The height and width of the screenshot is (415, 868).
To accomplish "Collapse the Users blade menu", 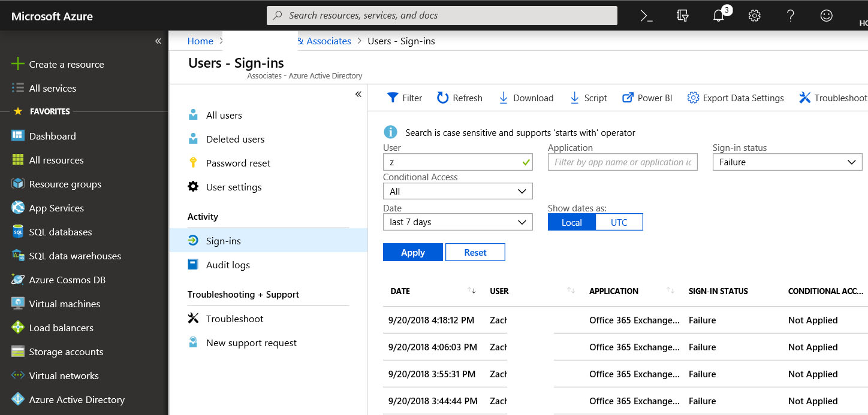I will [358, 94].
